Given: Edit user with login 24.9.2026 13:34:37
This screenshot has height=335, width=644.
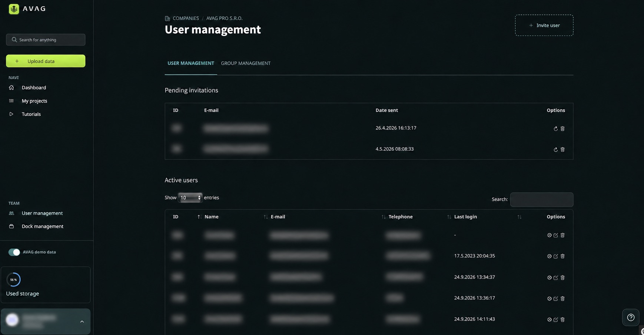Looking at the screenshot, I should pyautogui.click(x=556, y=278).
